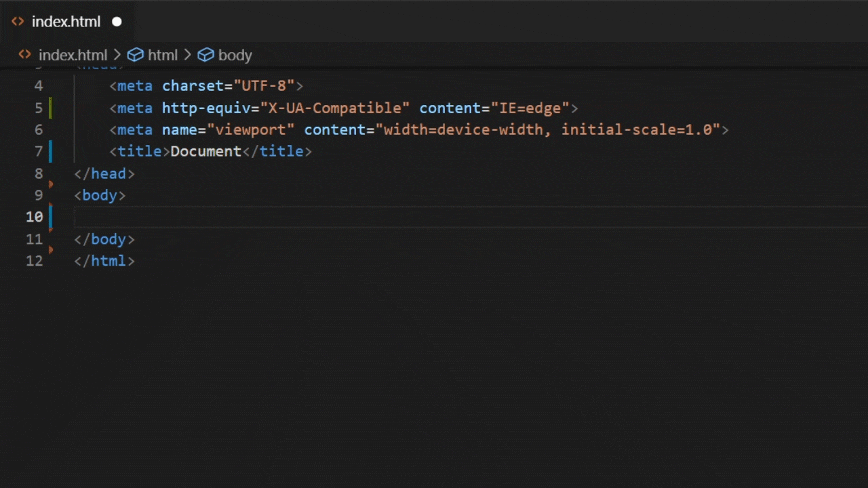This screenshot has height=488, width=868.
Task: Click line number 9 in the gutter
Action: pos(35,195)
